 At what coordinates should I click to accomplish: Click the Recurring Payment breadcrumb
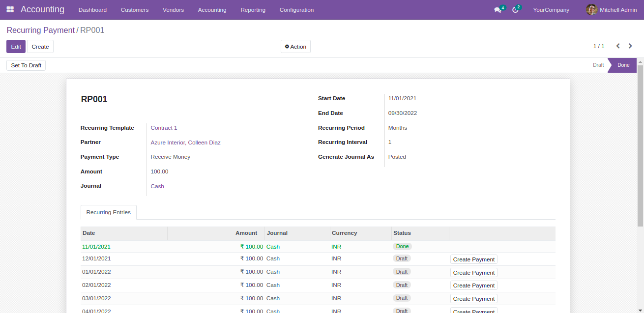[41, 30]
